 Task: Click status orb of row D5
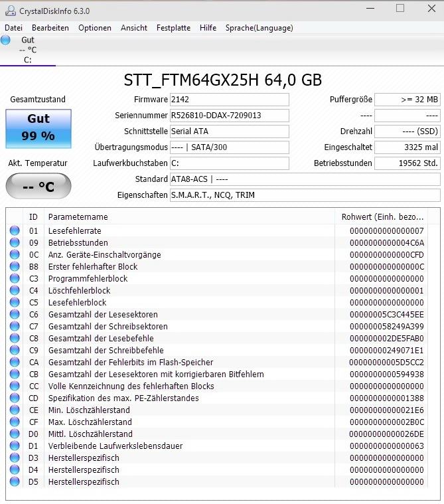(x=15, y=481)
